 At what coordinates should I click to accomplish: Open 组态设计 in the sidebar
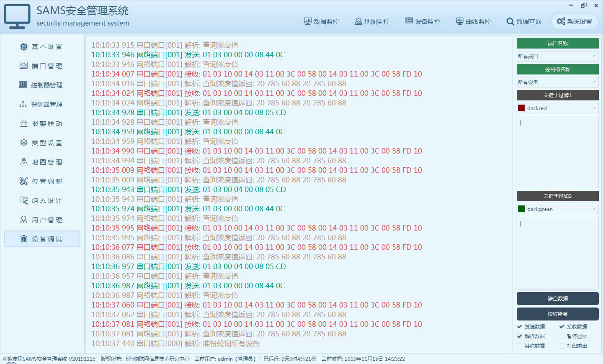click(42, 201)
